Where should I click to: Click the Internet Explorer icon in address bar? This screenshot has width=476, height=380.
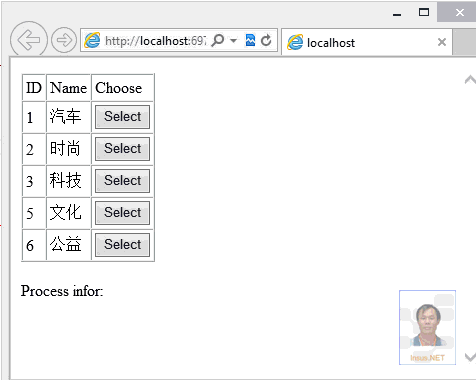click(x=92, y=40)
